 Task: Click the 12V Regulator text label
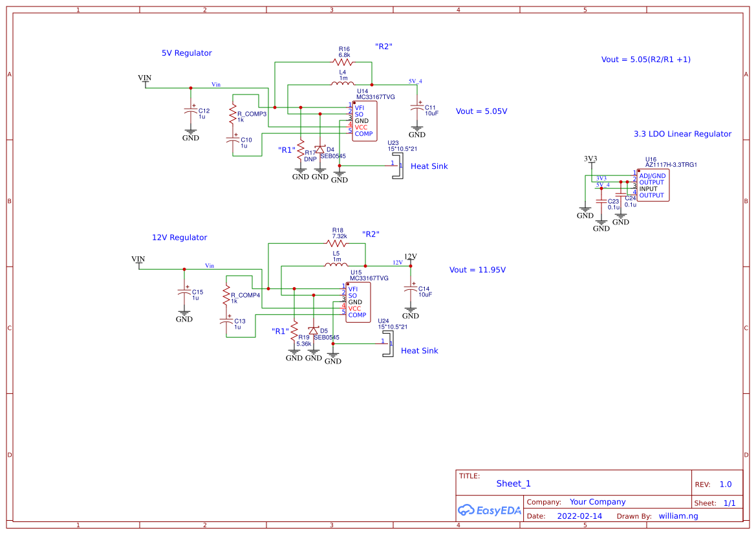[179, 237]
